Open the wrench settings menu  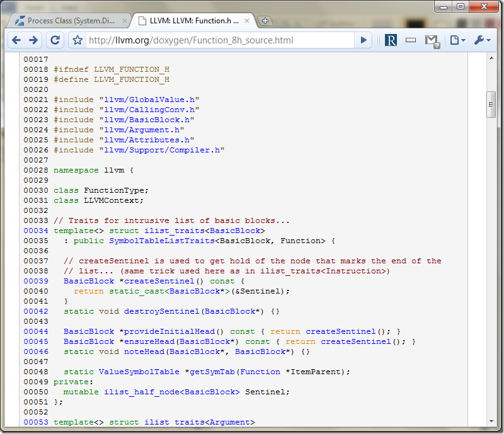[x=482, y=40]
